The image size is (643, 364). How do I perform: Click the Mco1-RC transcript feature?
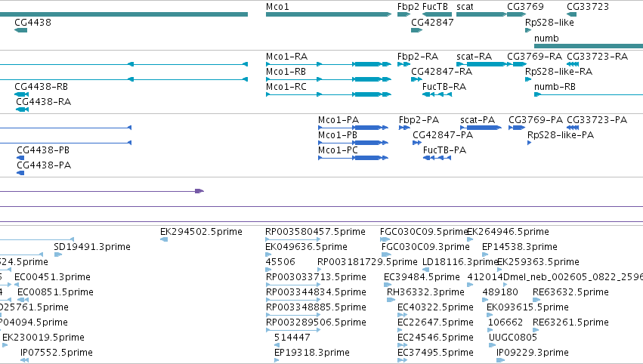[329, 94]
